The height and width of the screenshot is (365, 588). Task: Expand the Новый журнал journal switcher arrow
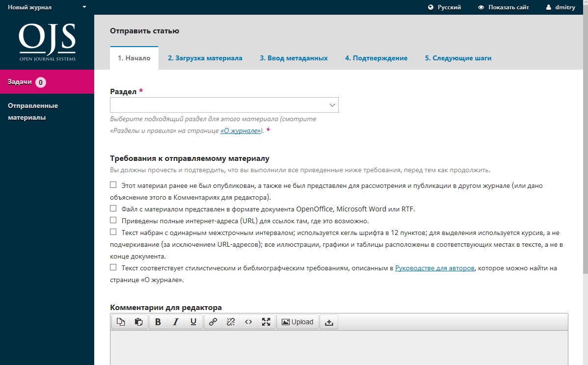[84, 7]
